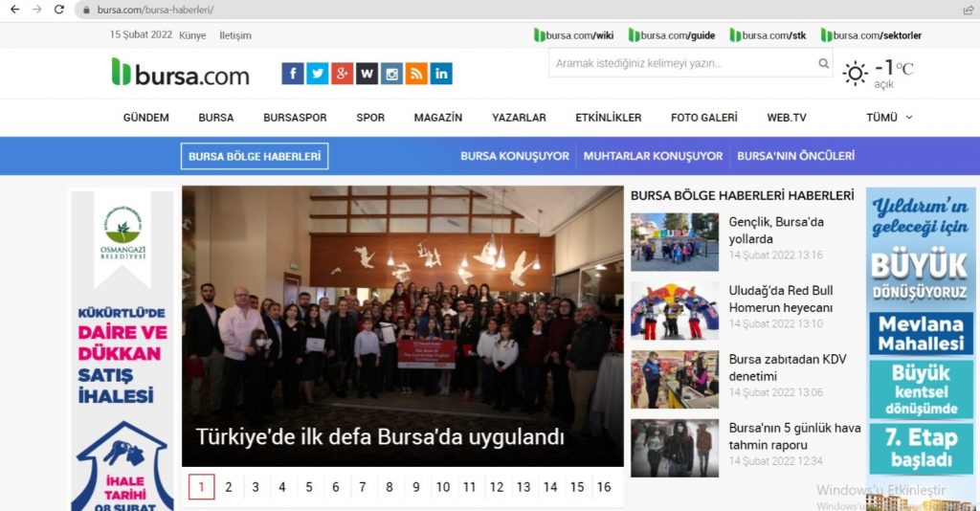
Task: Click the Red Bull Homerun thumbnail
Action: (675, 311)
